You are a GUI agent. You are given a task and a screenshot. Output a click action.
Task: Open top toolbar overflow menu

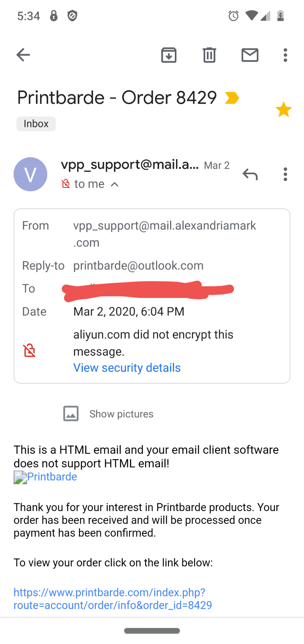[x=285, y=55]
